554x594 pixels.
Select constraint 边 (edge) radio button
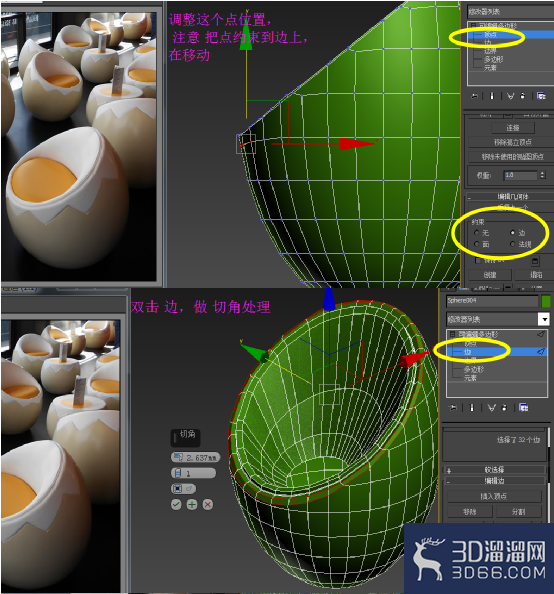[x=512, y=232]
